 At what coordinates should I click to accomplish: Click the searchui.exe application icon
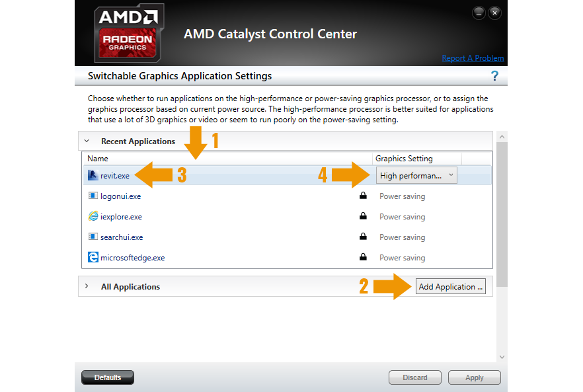(93, 237)
